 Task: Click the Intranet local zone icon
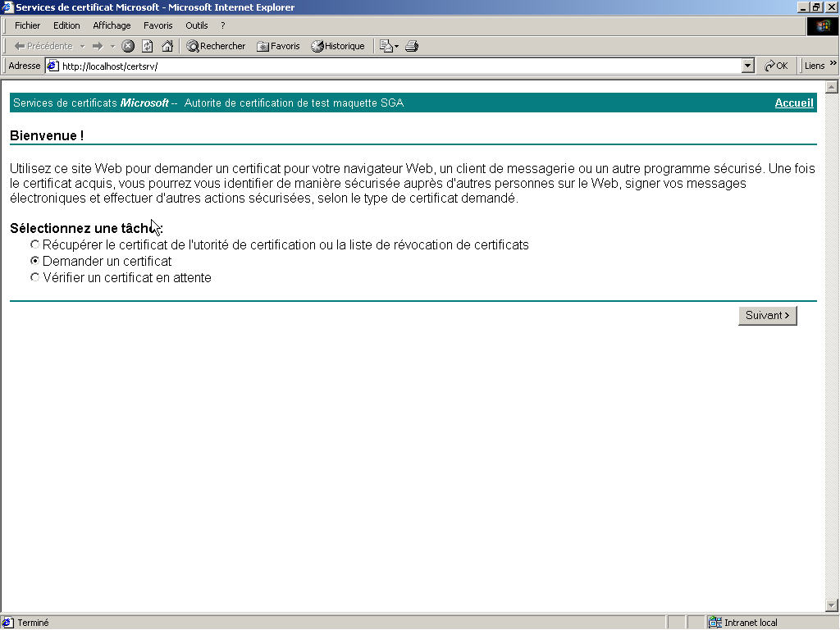tap(714, 623)
